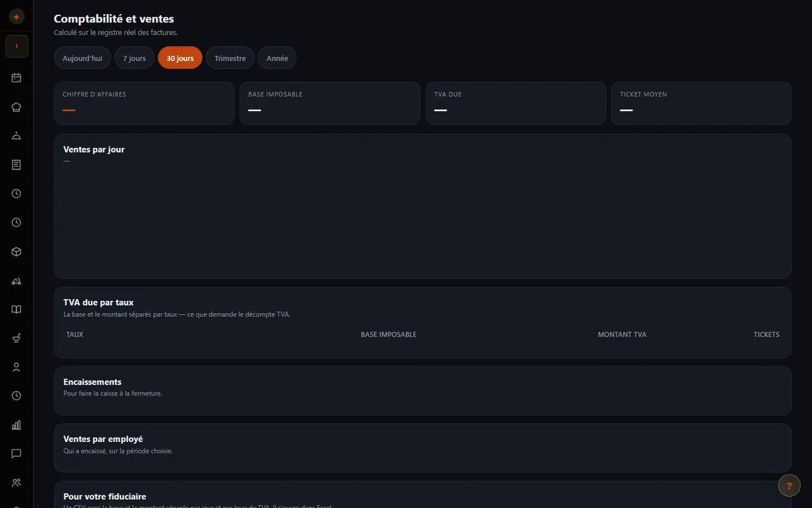Open the receipt icon in the sidebar
The image size is (812, 508).
[16, 165]
